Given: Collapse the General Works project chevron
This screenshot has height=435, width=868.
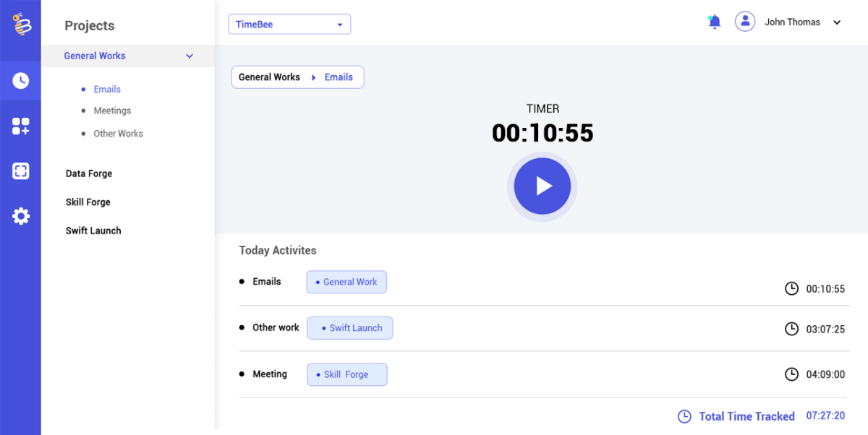Looking at the screenshot, I should [190, 56].
